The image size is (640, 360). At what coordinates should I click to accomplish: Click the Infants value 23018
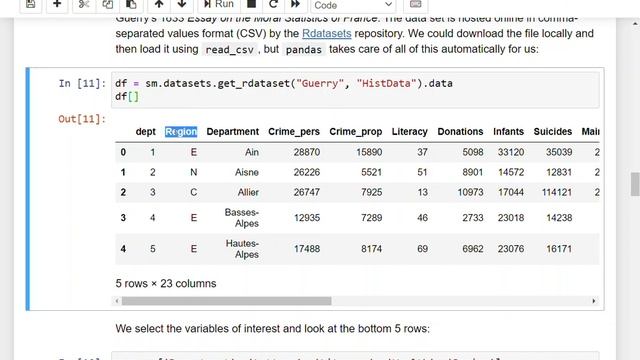click(511, 218)
